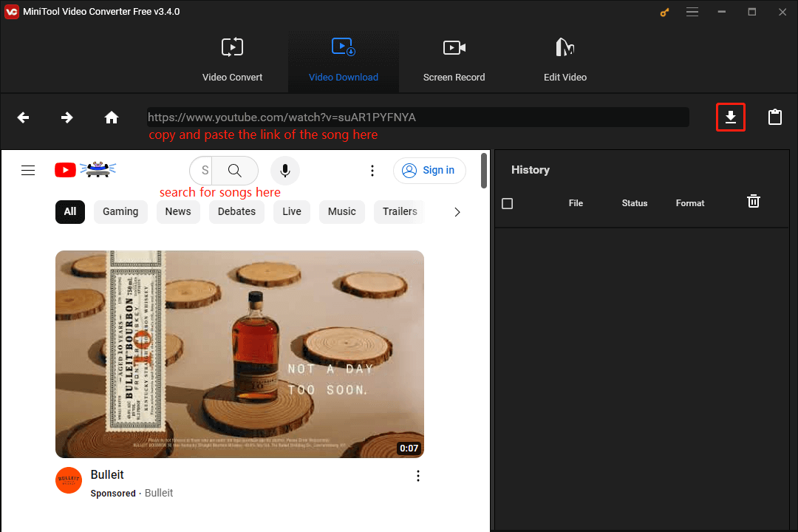Go forward with the right arrow
This screenshot has width=798, height=532.
tap(66, 117)
